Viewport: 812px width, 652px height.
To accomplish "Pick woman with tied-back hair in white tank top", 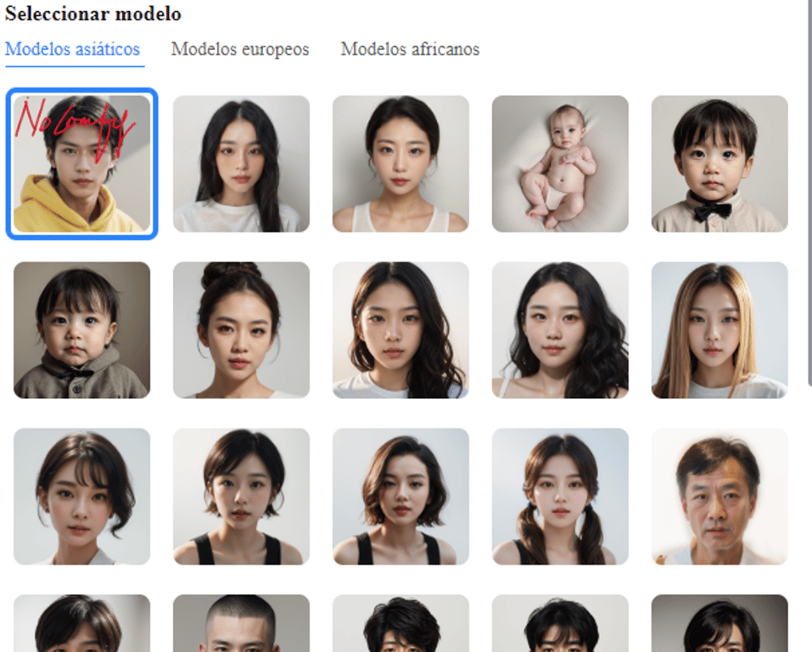I will click(400, 164).
